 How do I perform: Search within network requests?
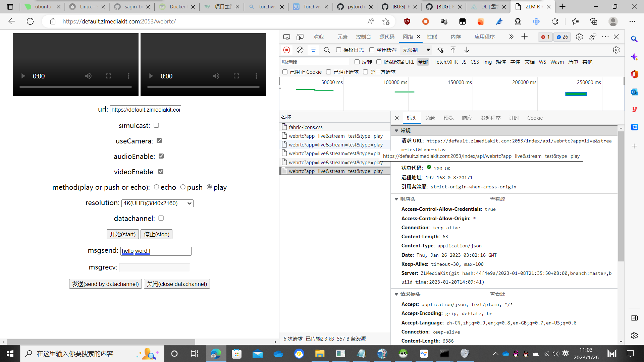(x=327, y=50)
